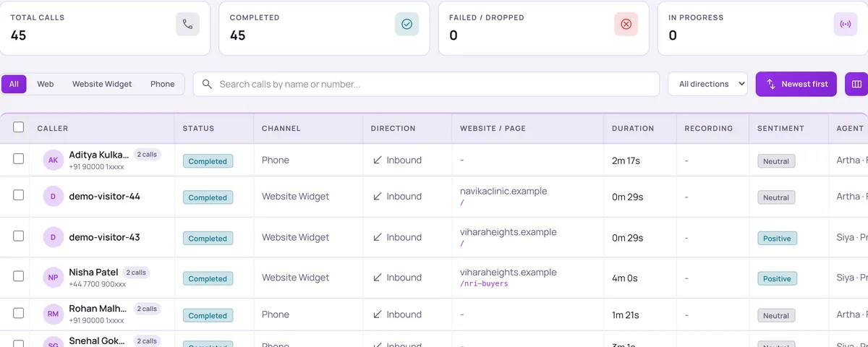Click the AK avatar for Aditya Kulka

coord(54,160)
